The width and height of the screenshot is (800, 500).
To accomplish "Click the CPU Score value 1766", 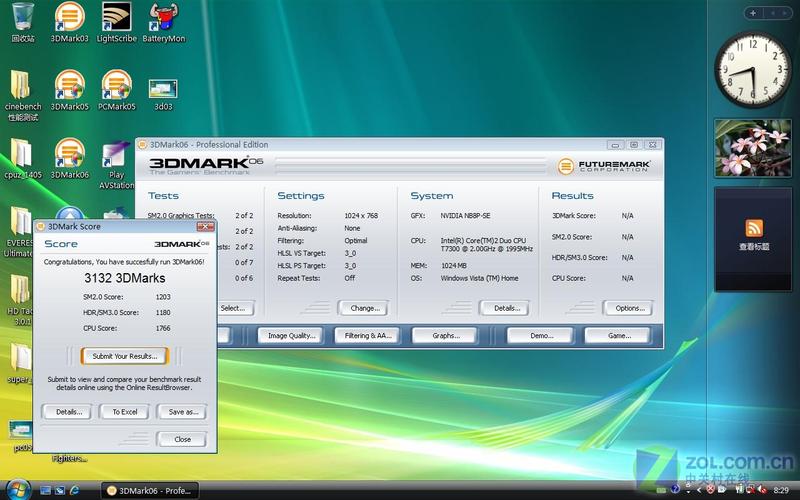I will click(x=163, y=328).
